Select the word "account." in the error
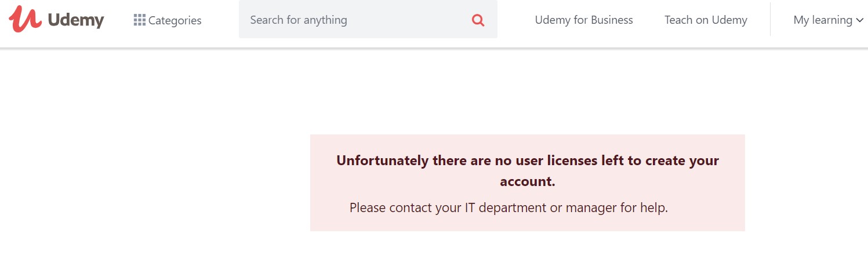Image resolution: width=868 pixels, height=277 pixels. coord(527,181)
